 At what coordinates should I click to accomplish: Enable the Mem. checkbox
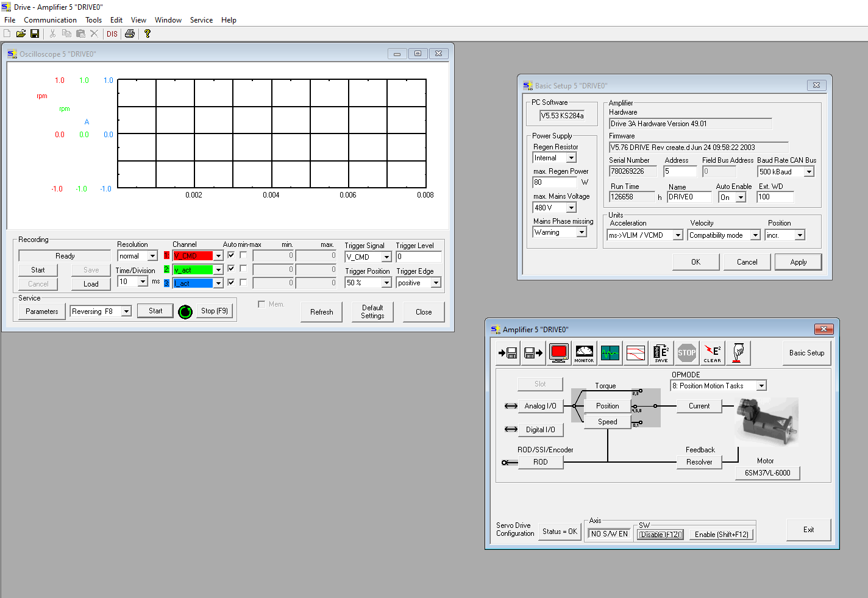(x=261, y=304)
